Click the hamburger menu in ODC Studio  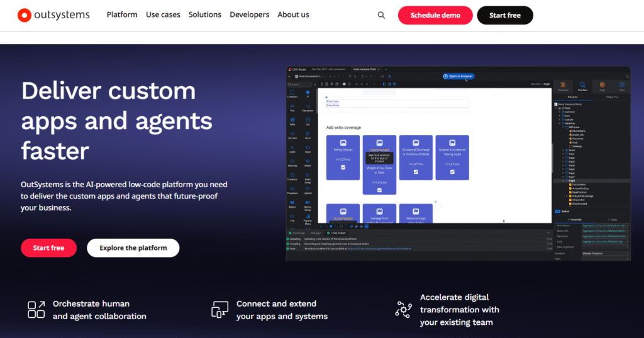(x=289, y=76)
